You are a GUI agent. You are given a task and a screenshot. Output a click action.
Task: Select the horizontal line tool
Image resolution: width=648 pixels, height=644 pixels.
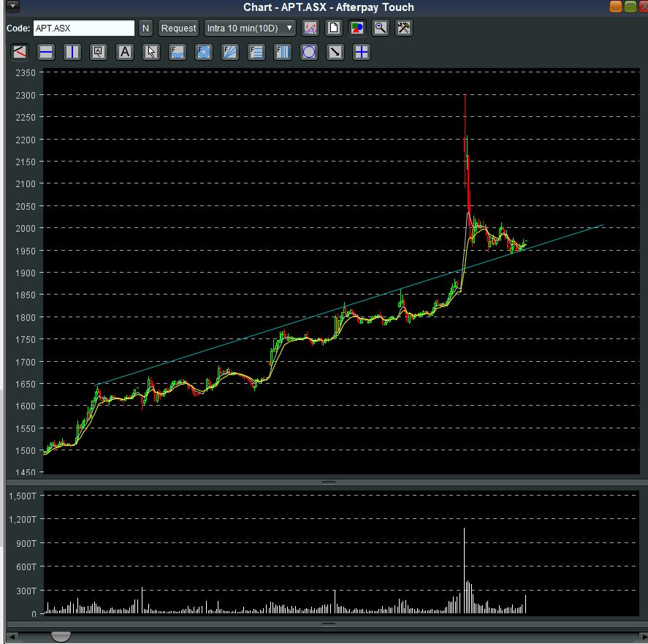point(46,52)
